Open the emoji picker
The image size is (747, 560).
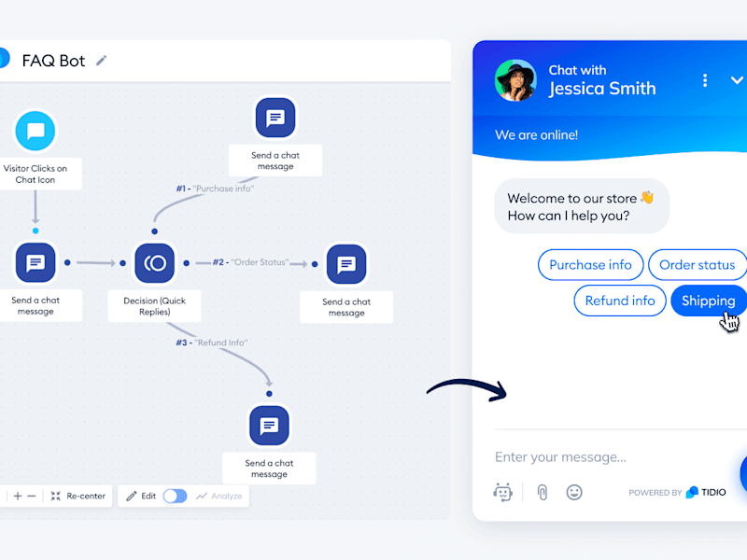pyautogui.click(x=574, y=492)
